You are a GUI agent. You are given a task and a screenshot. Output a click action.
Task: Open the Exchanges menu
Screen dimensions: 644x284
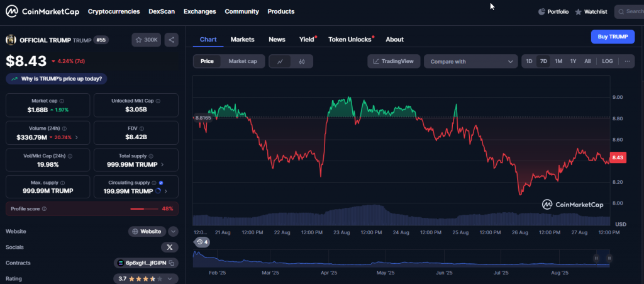click(199, 11)
